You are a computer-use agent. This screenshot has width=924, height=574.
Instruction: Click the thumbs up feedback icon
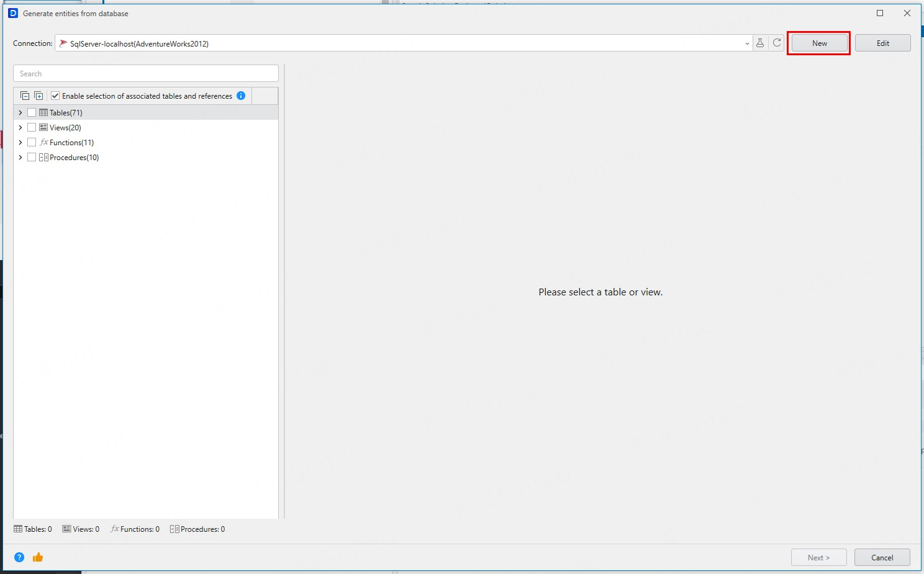pos(38,557)
